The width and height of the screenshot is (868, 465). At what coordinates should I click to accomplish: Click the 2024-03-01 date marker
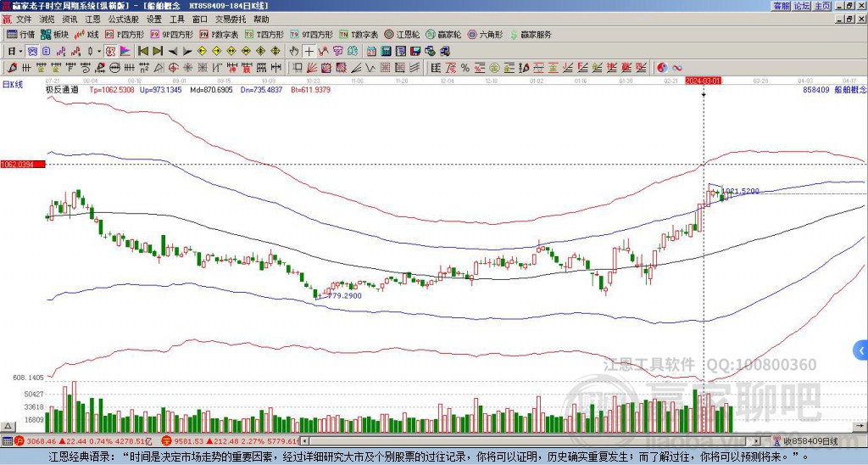(x=704, y=81)
